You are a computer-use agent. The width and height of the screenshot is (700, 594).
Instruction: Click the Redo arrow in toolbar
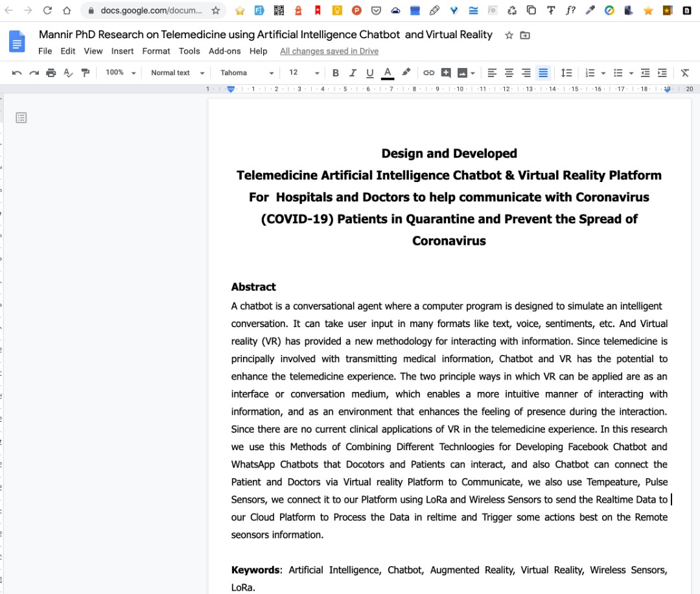click(34, 73)
